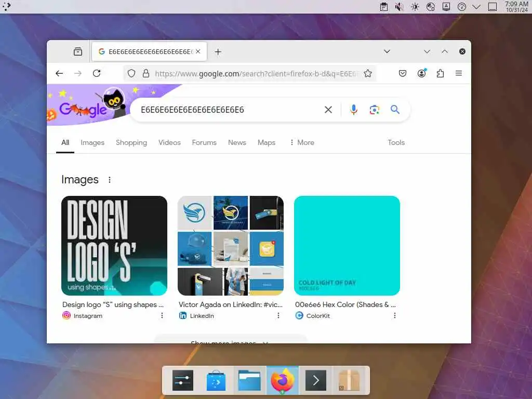
Task: Open Victor Agada LinkedIn image collage
Action: 231,246
